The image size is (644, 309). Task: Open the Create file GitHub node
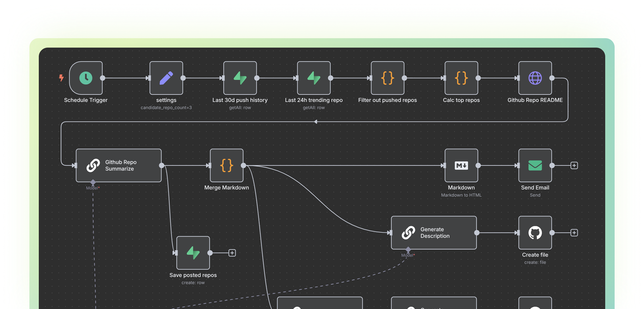pyautogui.click(x=535, y=233)
